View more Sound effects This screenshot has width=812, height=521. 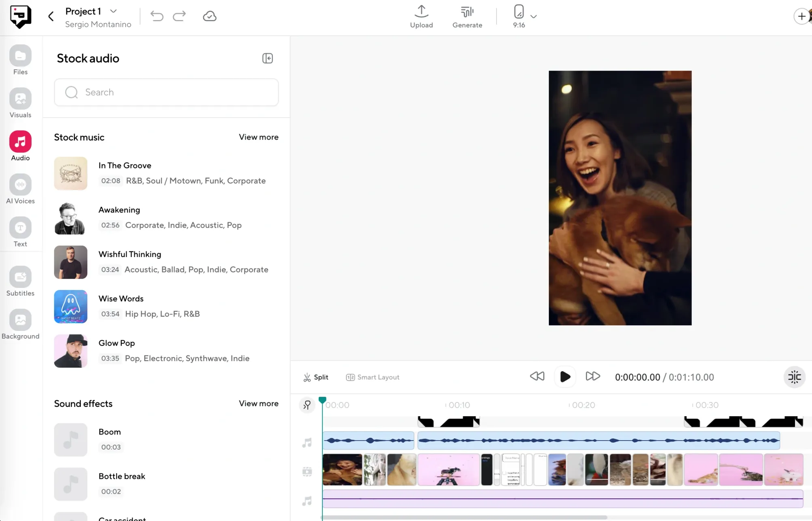(x=258, y=404)
